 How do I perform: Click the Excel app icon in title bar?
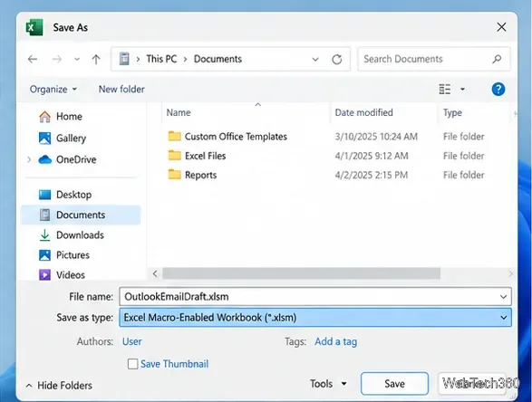(34, 27)
